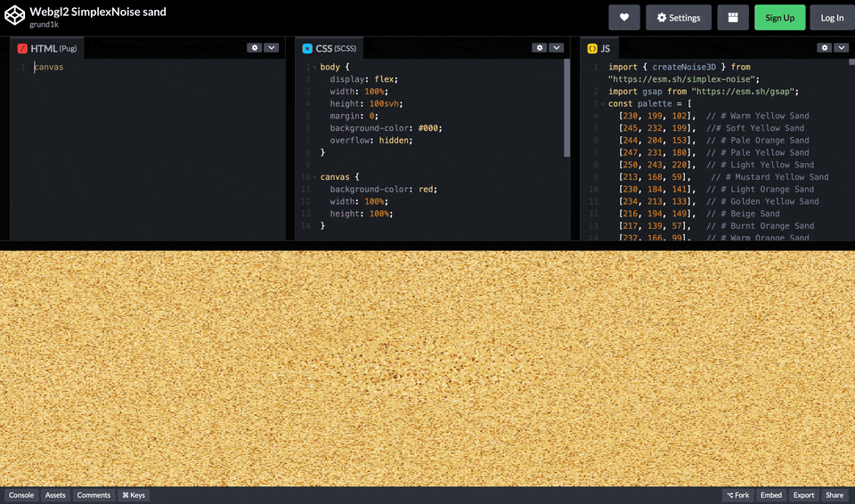This screenshot has width=855, height=504.
Task: Click the Log In button
Action: click(x=832, y=18)
